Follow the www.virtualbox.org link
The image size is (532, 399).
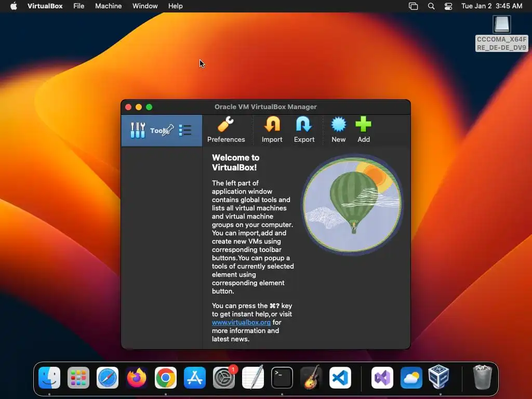[x=241, y=322]
